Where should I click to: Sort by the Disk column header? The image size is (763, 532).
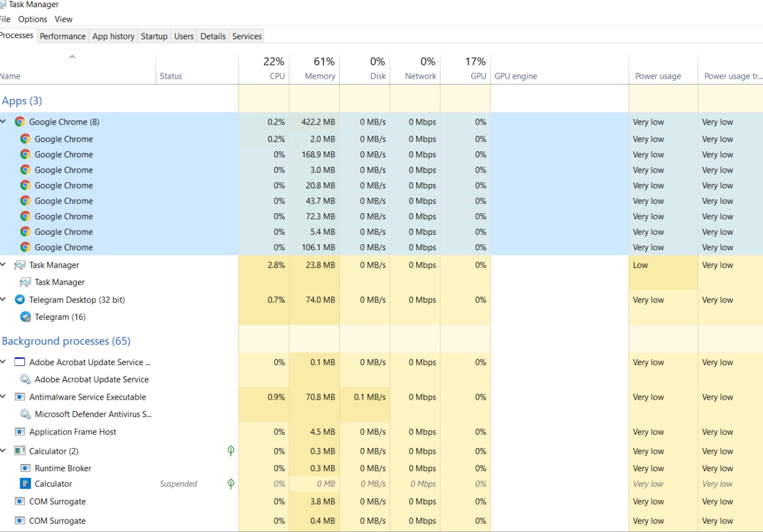[365, 69]
